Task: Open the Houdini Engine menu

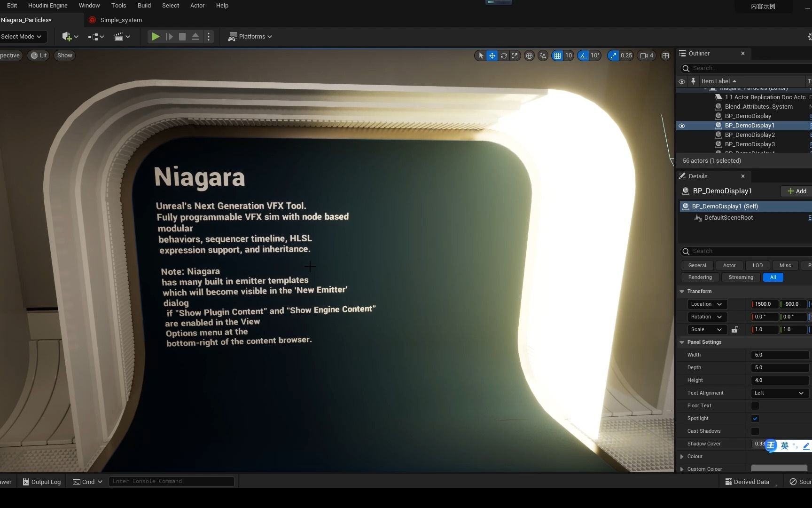Action: tap(47, 5)
